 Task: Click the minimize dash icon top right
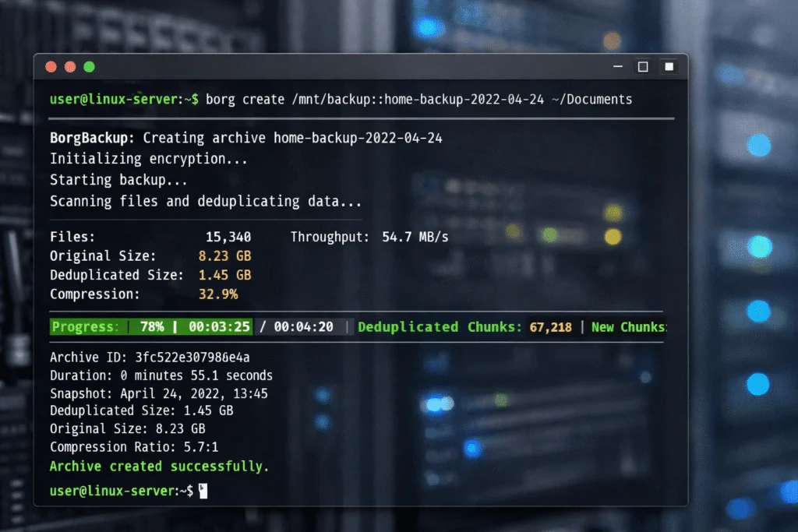coord(616,67)
